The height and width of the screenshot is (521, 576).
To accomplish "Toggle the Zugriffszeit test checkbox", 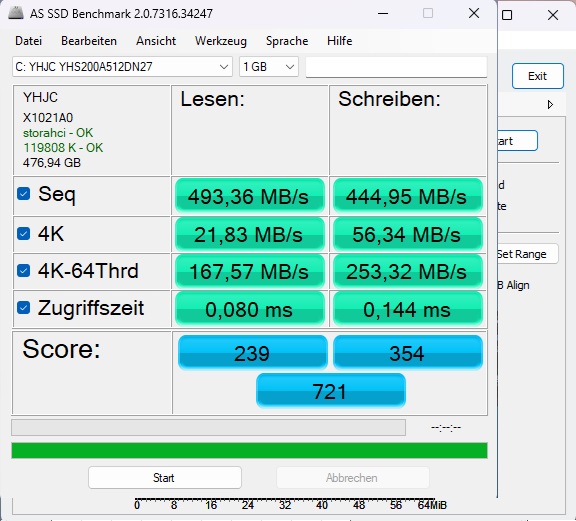I will (x=24, y=308).
